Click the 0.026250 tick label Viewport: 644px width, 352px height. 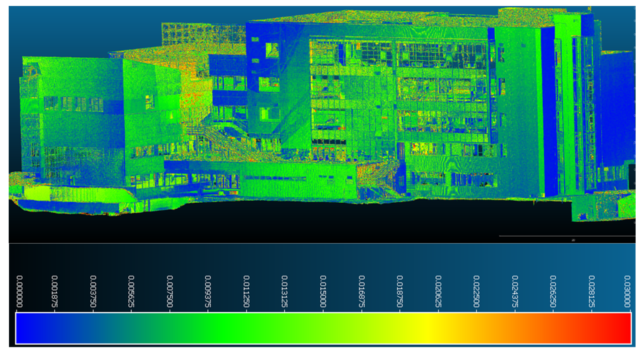point(553,291)
